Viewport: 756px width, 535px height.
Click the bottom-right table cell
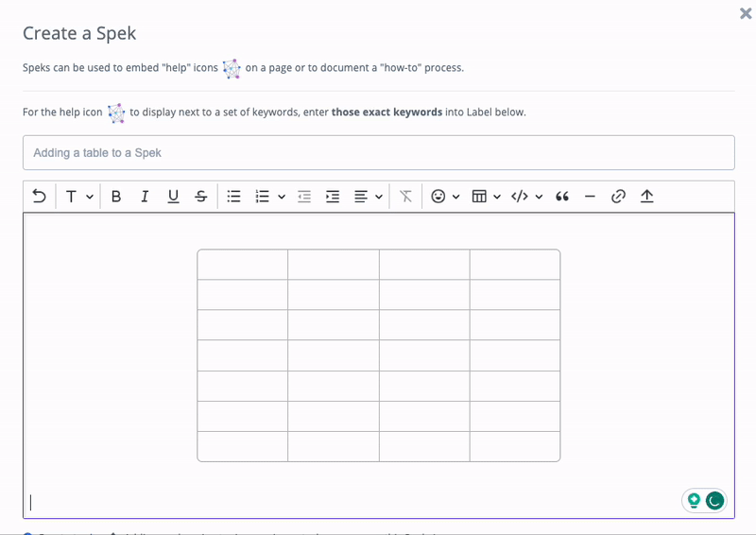(515, 446)
